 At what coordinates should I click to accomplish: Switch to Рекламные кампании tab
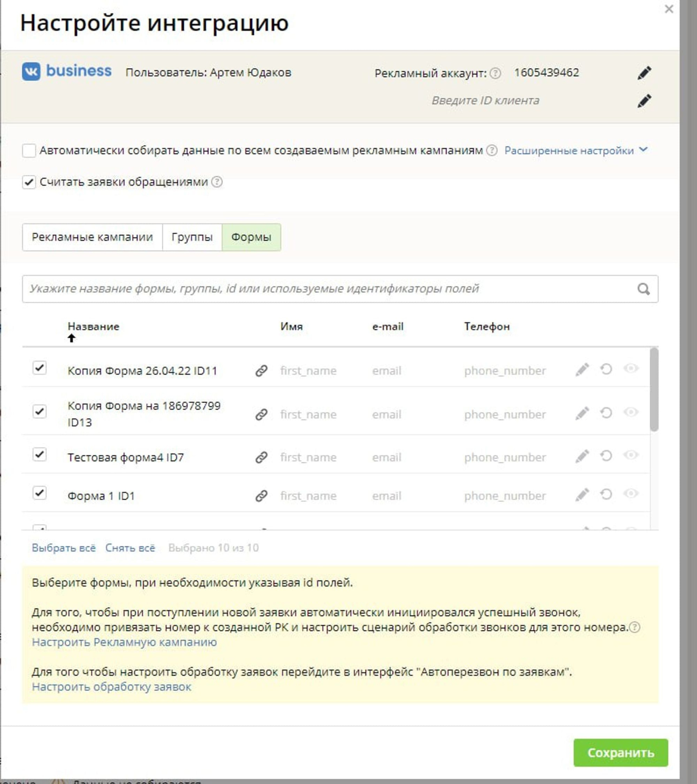[92, 237]
